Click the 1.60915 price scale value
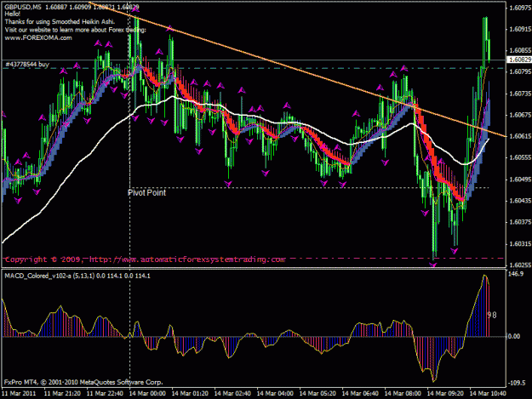Viewport: 532px width, 399px height. tap(520, 29)
